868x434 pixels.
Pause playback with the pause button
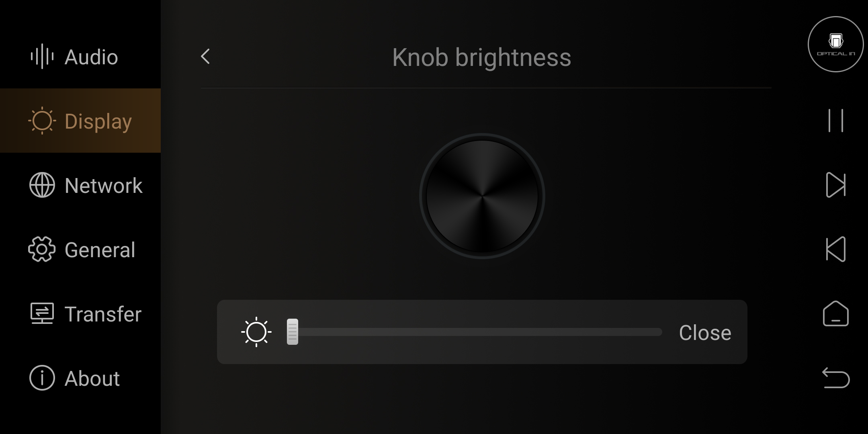(836, 121)
